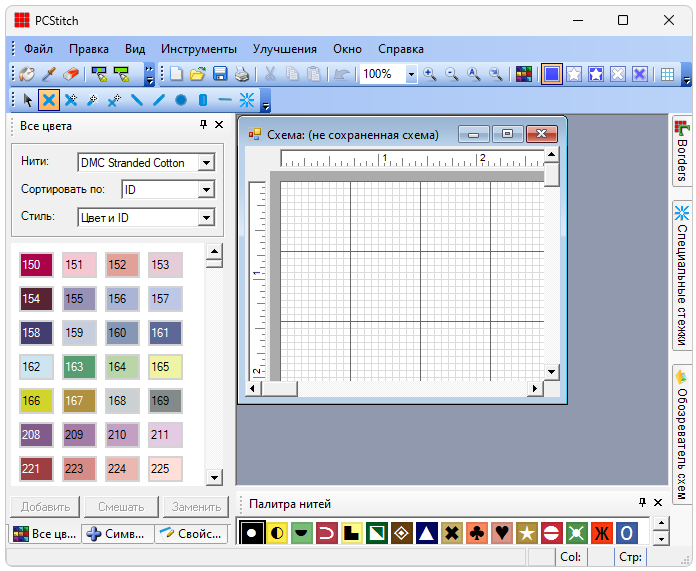Open the 100% zoom level dropdown
This screenshot has height=571, width=696.
click(x=411, y=74)
